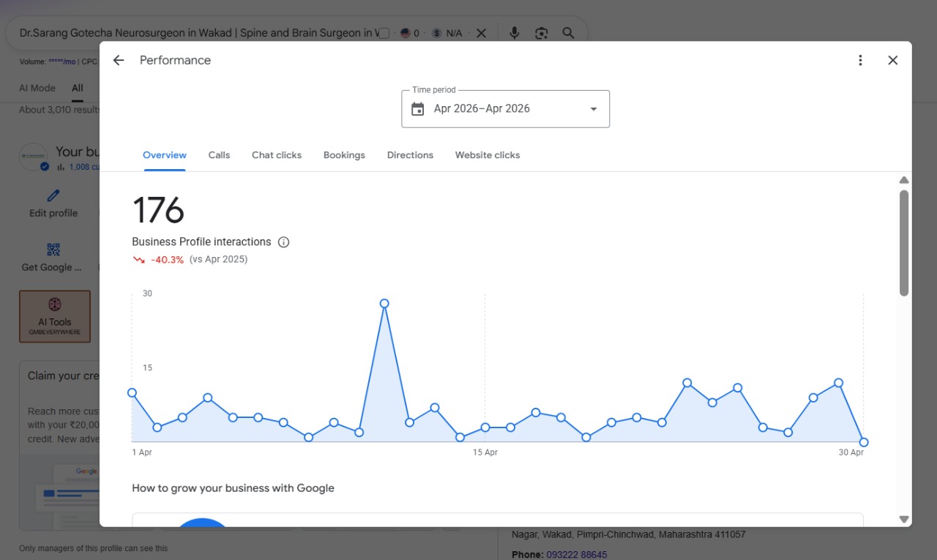Click the magnifier search button
937x560 pixels.
[x=568, y=33]
